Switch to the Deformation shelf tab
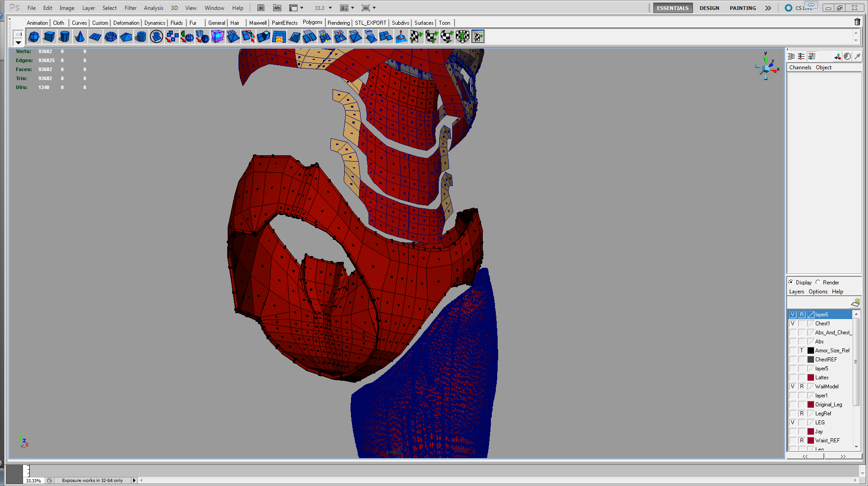This screenshot has width=868, height=486. coord(126,23)
